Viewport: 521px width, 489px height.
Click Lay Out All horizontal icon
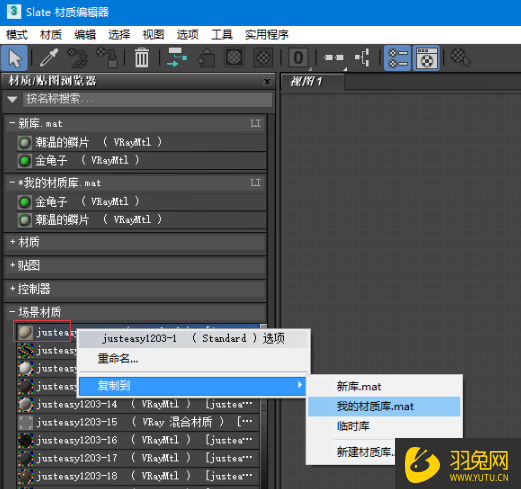click(333, 58)
